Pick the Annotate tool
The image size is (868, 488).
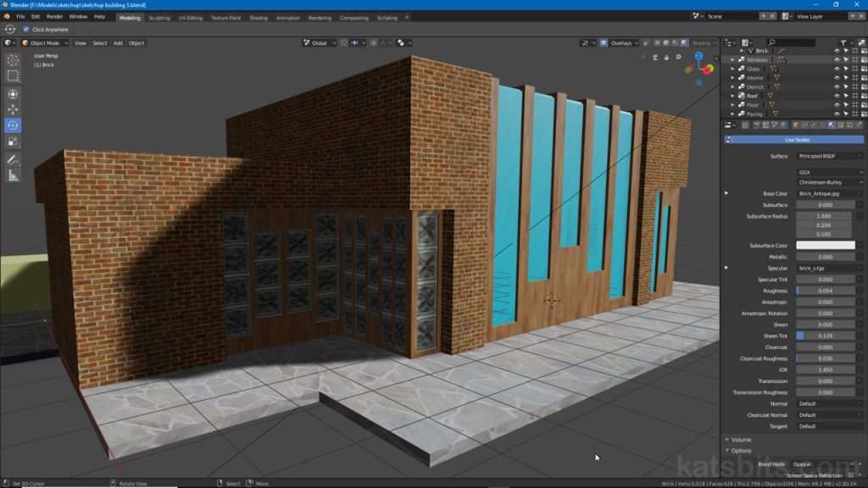(x=13, y=159)
